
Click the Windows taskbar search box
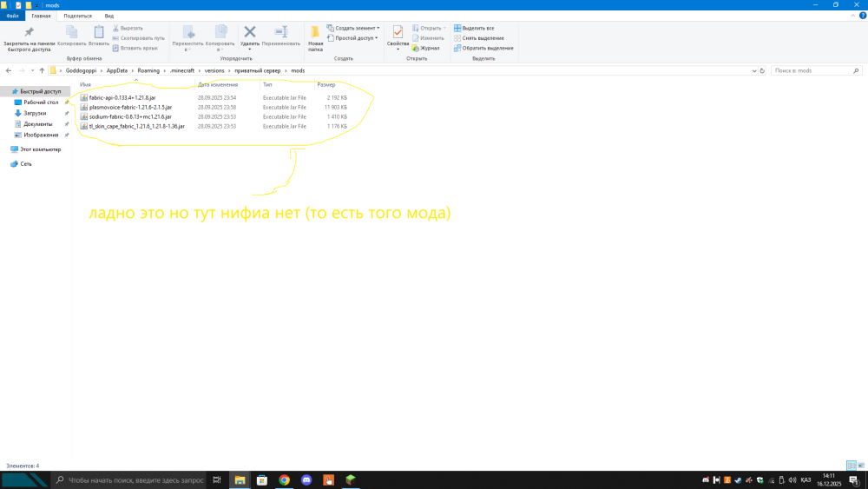click(128, 480)
